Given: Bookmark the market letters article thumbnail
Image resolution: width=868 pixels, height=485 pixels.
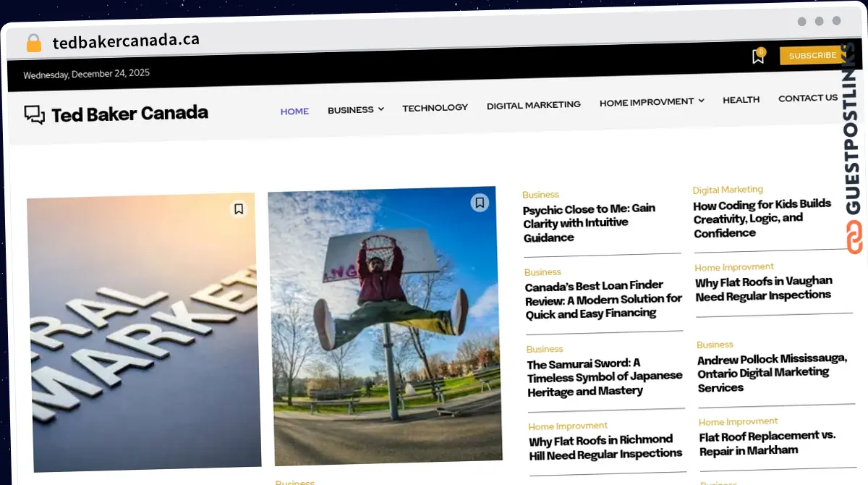Looking at the screenshot, I should pos(239,208).
